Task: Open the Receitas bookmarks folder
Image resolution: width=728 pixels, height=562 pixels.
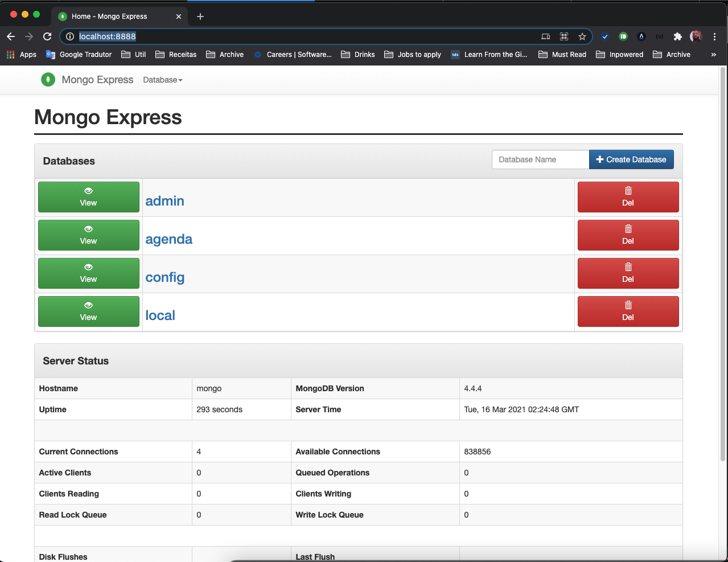Action: coord(176,55)
